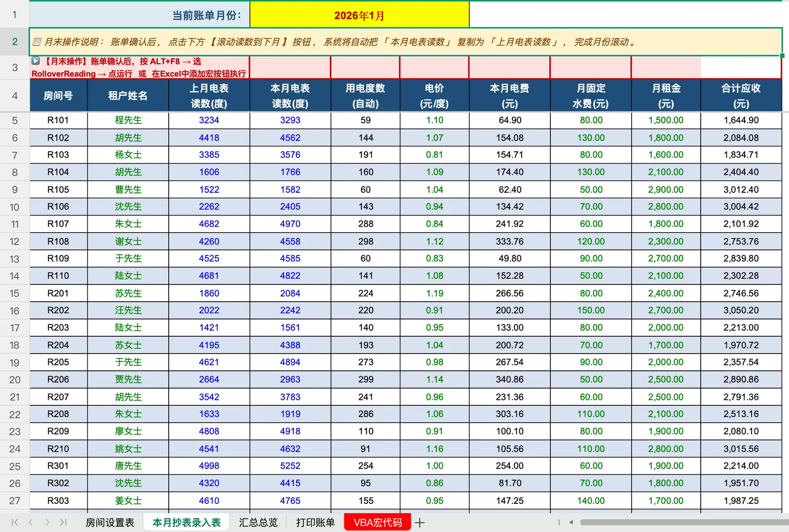Click the play icon in row 3 note
Viewport: 789px width, 532px height.
click(36, 61)
